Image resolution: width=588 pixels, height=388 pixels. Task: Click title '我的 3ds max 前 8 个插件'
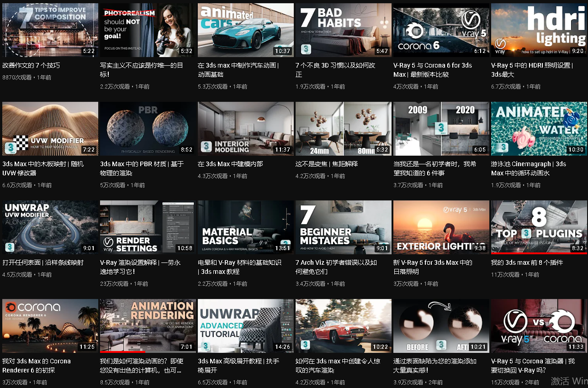point(527,262)
